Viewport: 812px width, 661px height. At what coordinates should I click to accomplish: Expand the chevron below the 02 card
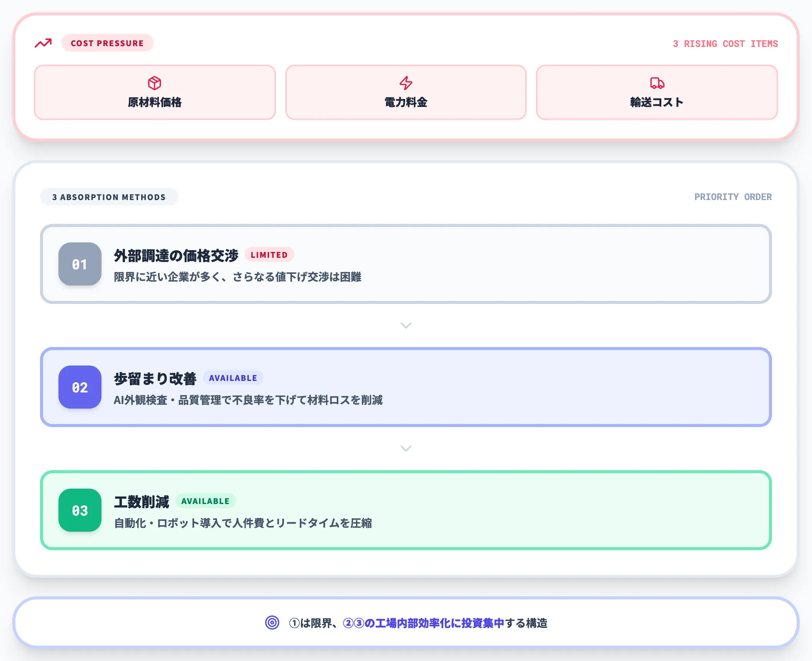point(406,448)
